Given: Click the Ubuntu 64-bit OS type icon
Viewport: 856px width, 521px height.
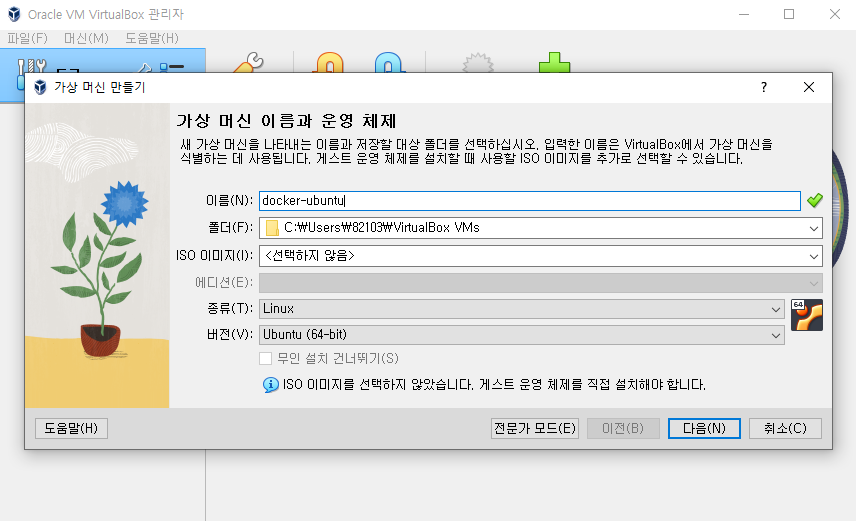Looking at the screenshot, I should pyautogui.click(x=806, y=315).
